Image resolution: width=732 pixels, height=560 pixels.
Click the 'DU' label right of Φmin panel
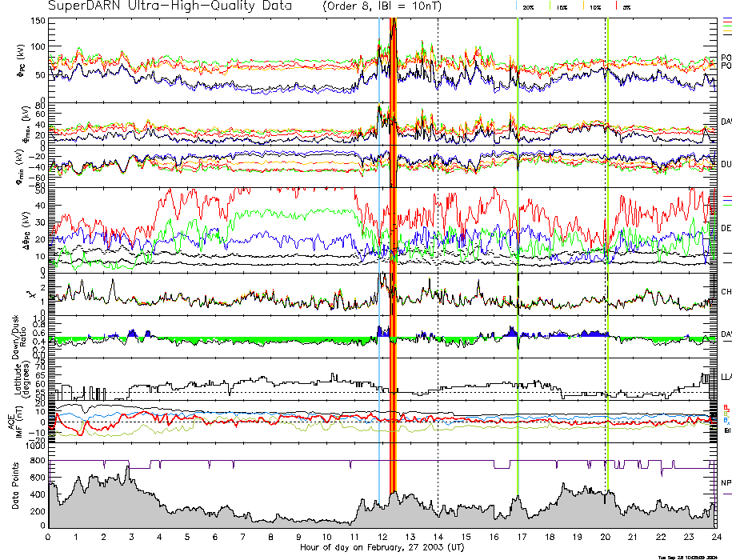[726, 164]
